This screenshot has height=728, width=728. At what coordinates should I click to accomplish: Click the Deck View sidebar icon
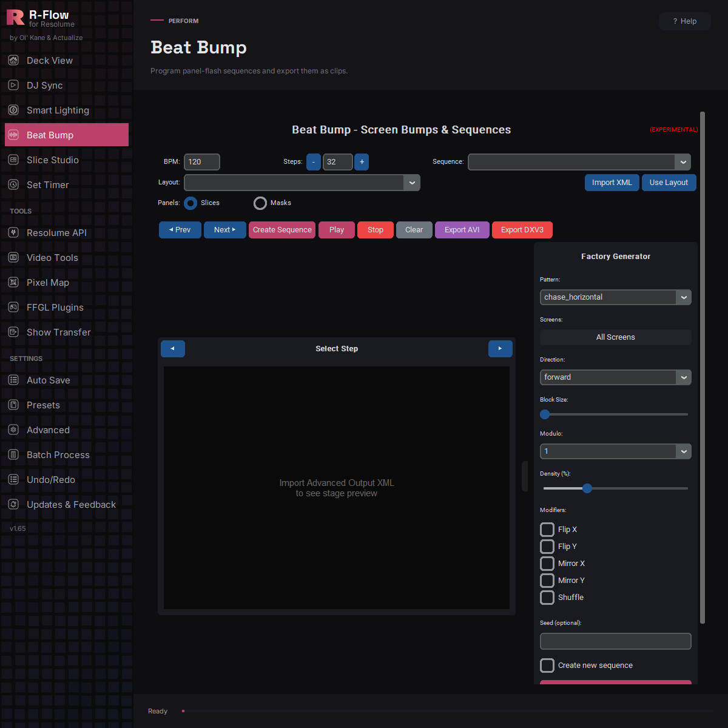click(13, 61)
